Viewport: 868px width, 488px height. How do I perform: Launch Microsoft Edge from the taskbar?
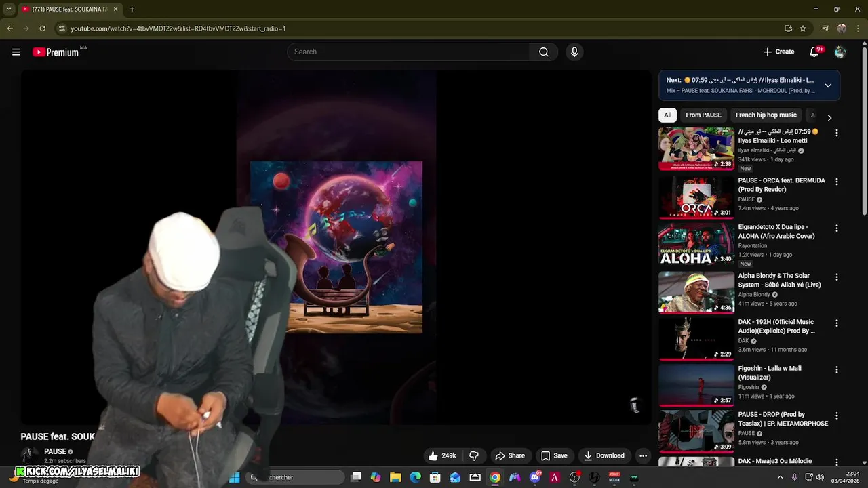[x=416, y=477]
